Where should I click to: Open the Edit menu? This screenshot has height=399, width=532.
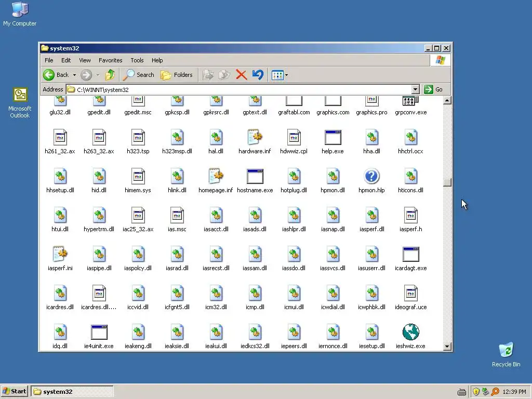click(x=66, y=60)
